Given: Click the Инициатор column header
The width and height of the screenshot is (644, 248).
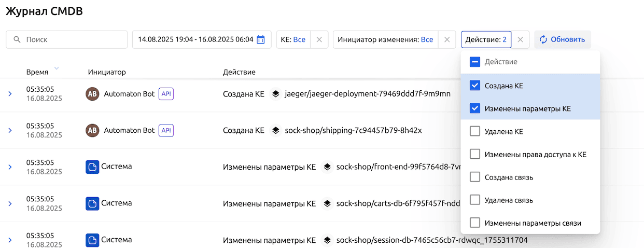Looking at the screenshot, I should (x=107, y=72).
